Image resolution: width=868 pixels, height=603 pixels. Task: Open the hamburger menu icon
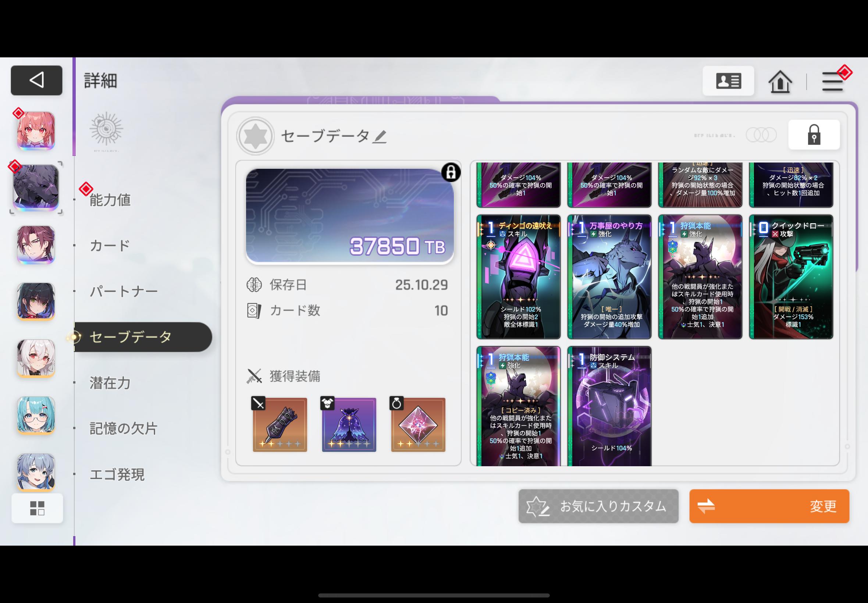(x=832, y=82)
